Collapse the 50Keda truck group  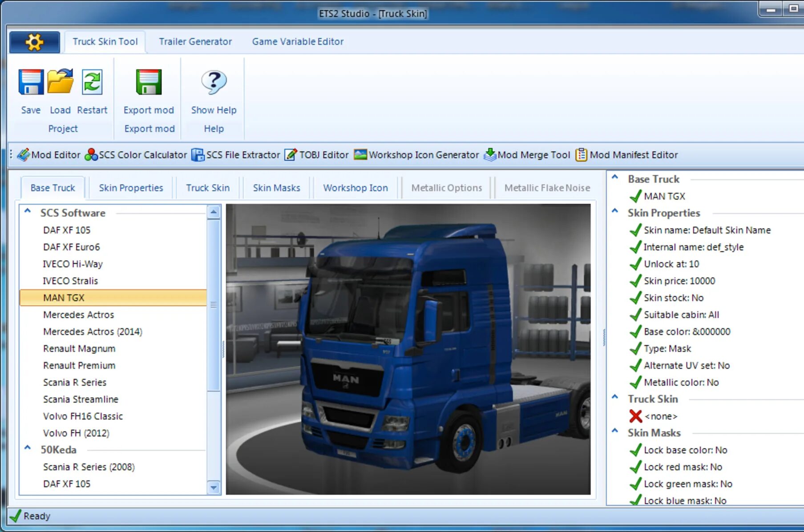click(28, 448)
